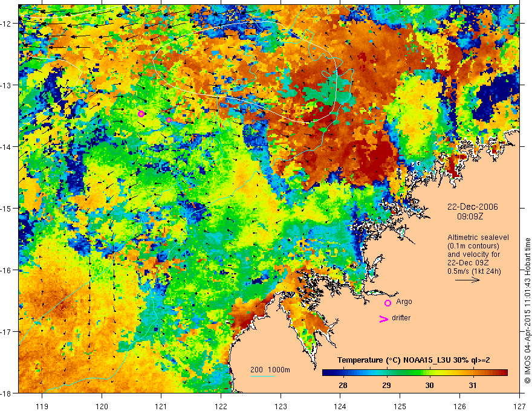Click the 0.5m/s velocity reference arrow
This screenshot has height=411, width=532.
coord(467,280)
